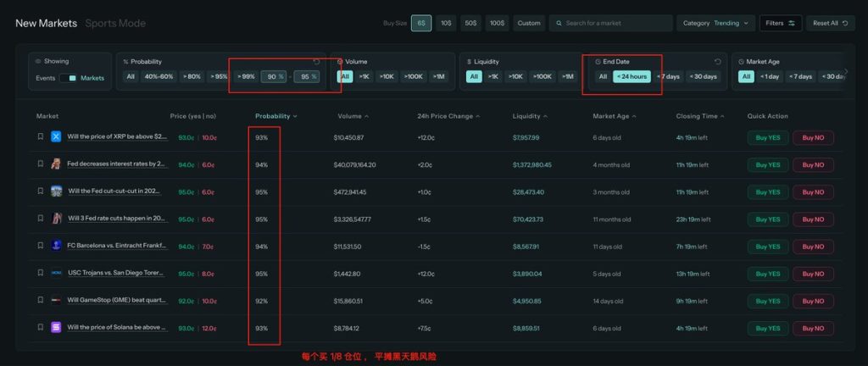Reset the Probability filter via its undo icon

click(316, 62)
